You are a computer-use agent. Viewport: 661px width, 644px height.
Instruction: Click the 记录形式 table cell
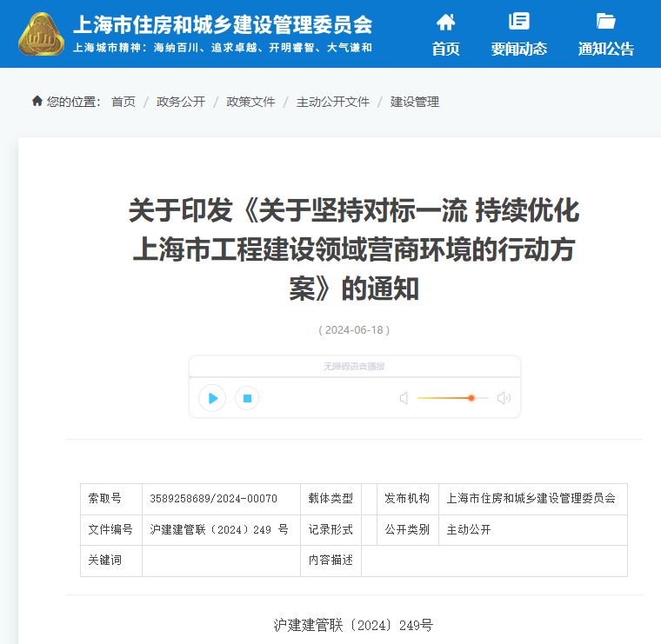click(x=330, y=530)
